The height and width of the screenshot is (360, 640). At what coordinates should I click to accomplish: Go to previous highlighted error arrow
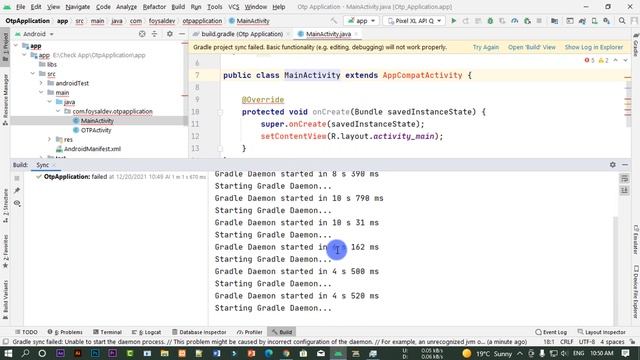616,60
